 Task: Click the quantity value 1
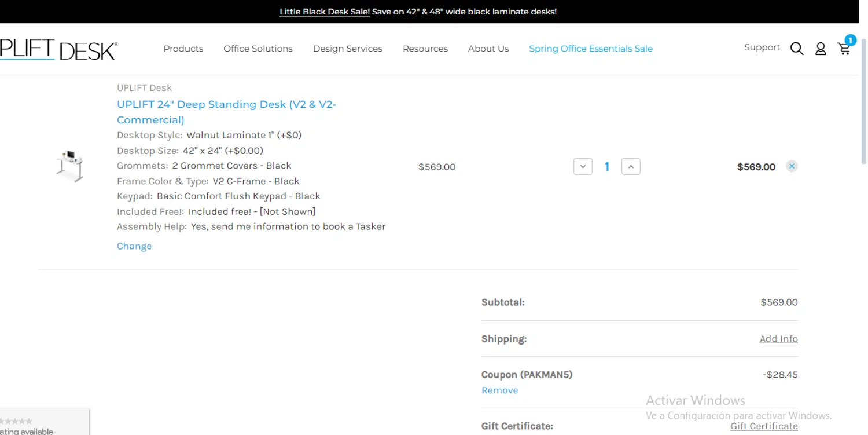pyautogui.click(x=607, y=167)
